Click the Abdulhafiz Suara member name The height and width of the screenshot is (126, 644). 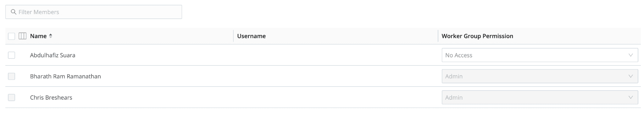click(x=53, y=55)
